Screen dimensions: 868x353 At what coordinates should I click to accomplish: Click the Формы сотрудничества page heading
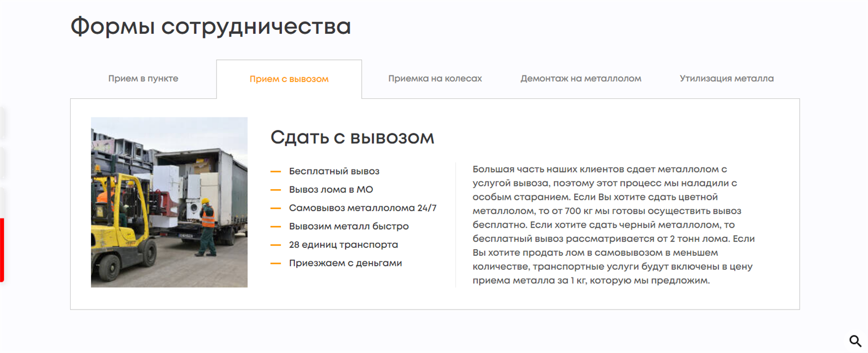click(210, 27)
